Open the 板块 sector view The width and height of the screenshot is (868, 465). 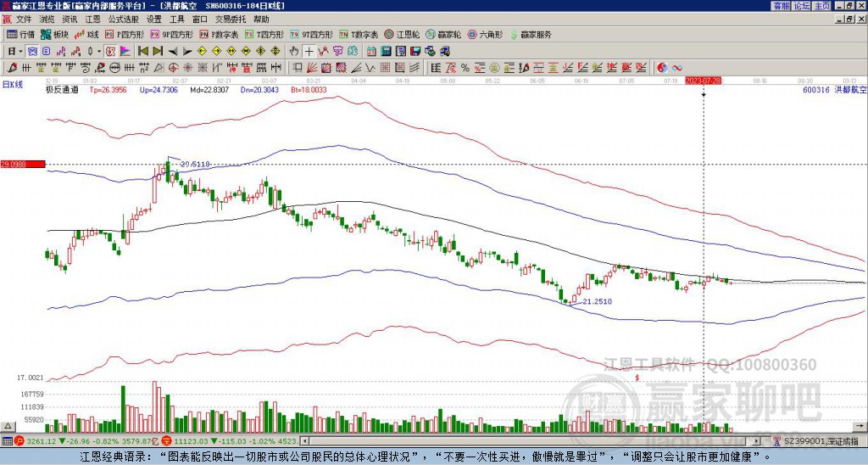(54, 34)
